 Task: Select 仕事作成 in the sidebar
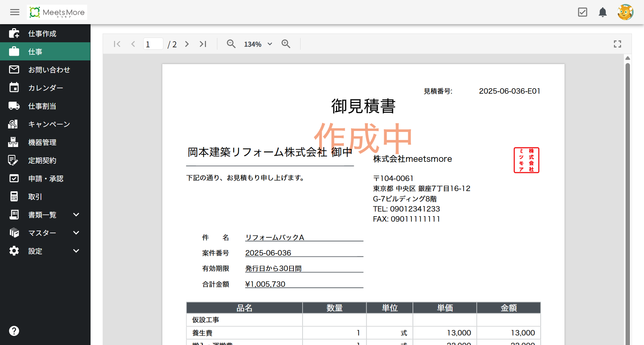click(42, 34)
